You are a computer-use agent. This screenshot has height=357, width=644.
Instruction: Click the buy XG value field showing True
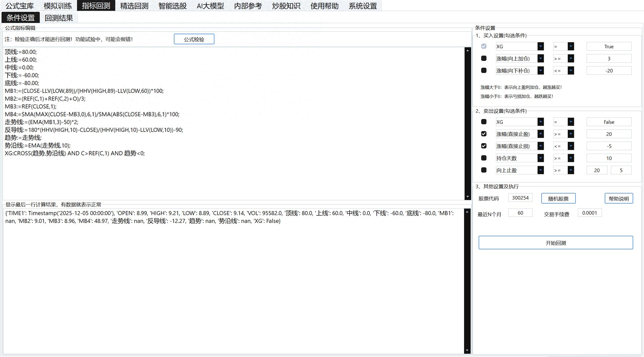point(609,46)
